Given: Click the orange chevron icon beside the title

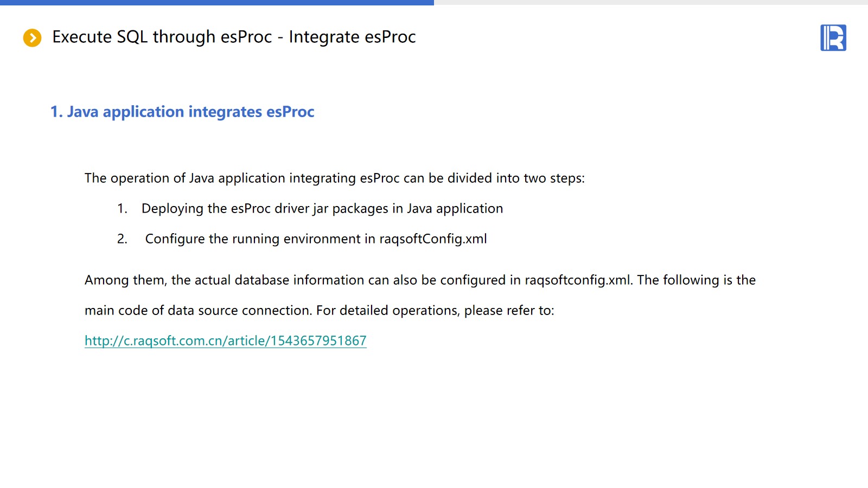Looking at the screenshot, I should point(32,38).
